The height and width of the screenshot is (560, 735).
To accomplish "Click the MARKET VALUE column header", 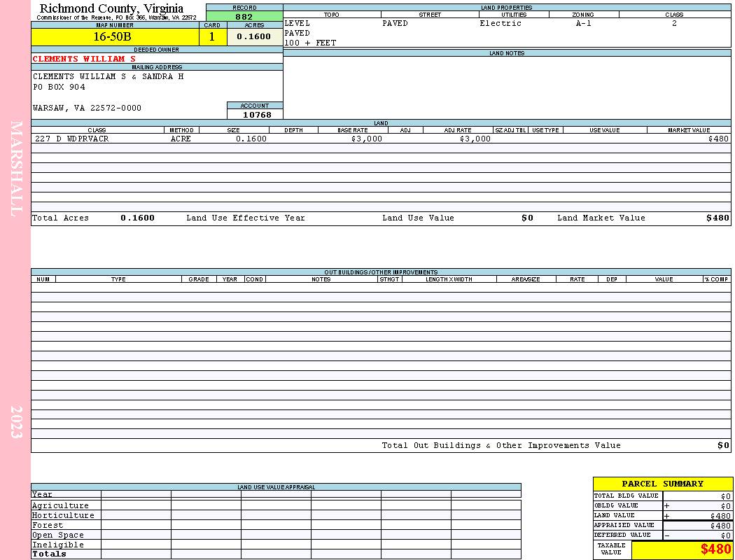I will tap(689, 130).
